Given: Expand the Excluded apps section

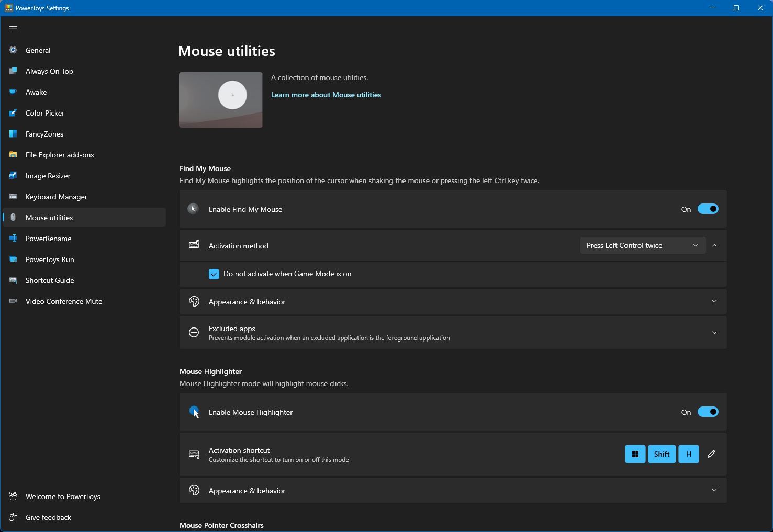Looking at the screenshot, I should coord(714,333).
